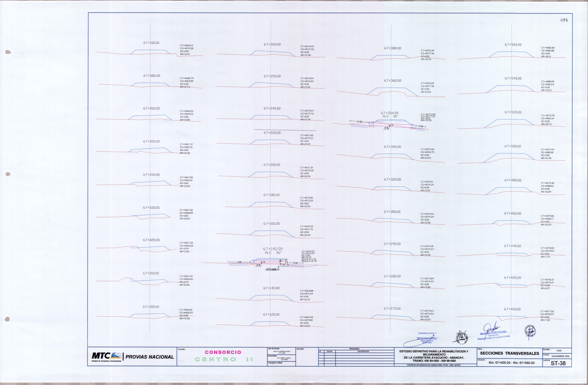
Task: Click the scale value "1/200"
Action: (559, 351)
